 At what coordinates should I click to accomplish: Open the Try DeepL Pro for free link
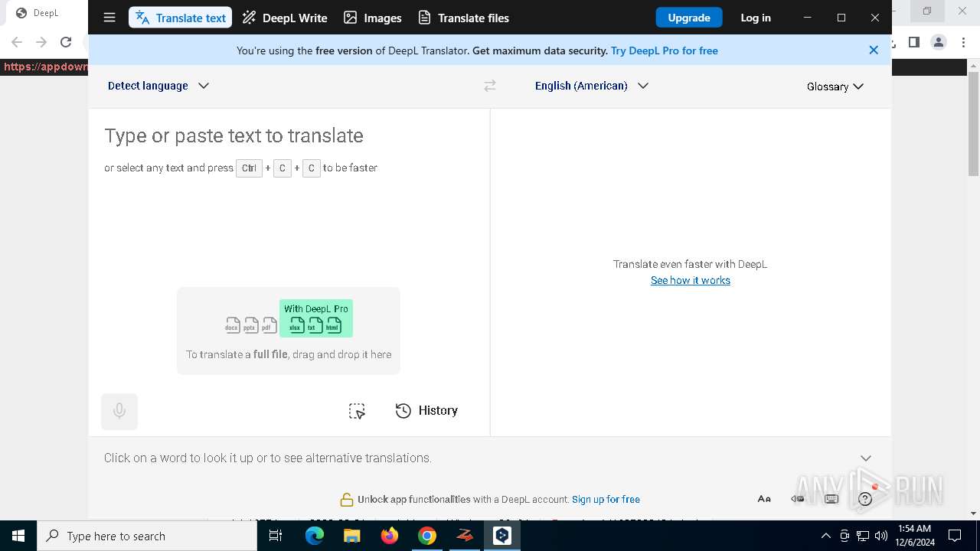tap(665, 51)
